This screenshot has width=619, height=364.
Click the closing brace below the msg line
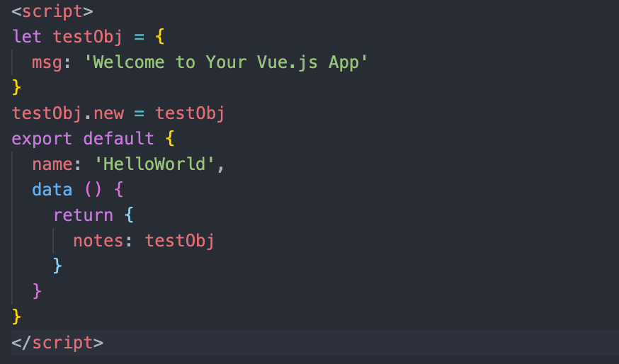click(17, 87)
